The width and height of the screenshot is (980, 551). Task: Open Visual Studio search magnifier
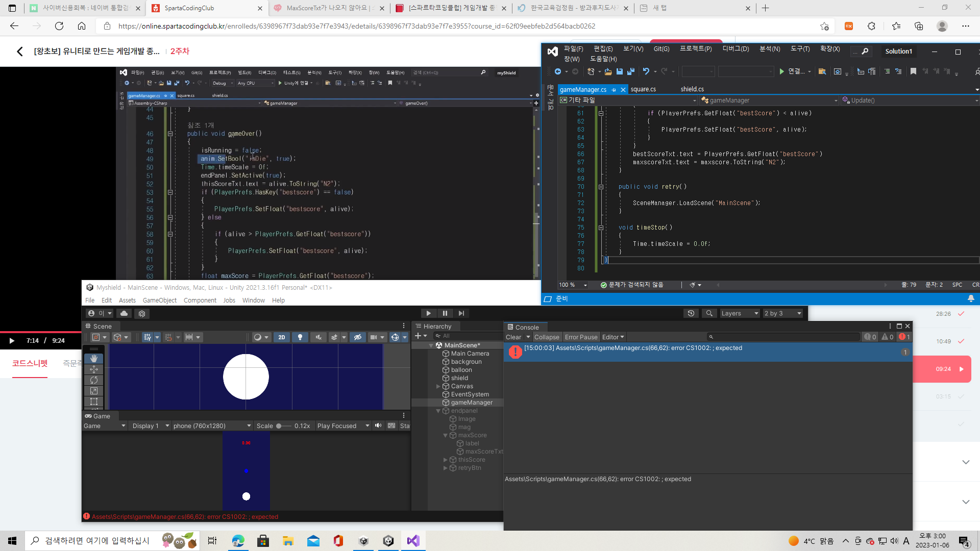pos(865,51)
